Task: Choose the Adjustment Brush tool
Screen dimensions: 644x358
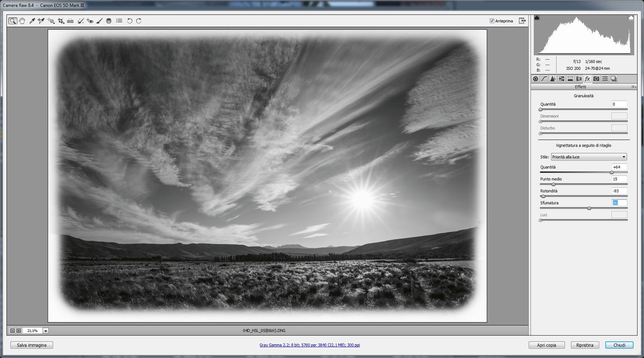Action: point(99,21)
